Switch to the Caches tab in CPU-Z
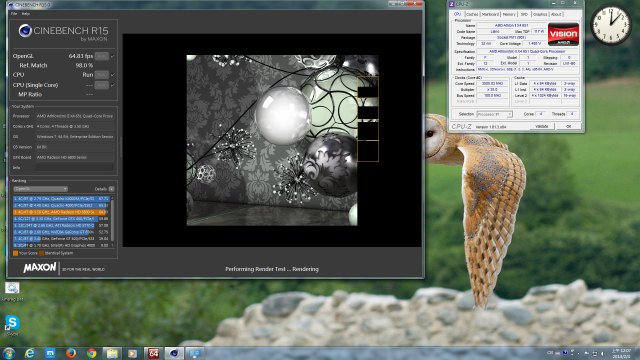The image size is (640, 360). tap(472, 14)
